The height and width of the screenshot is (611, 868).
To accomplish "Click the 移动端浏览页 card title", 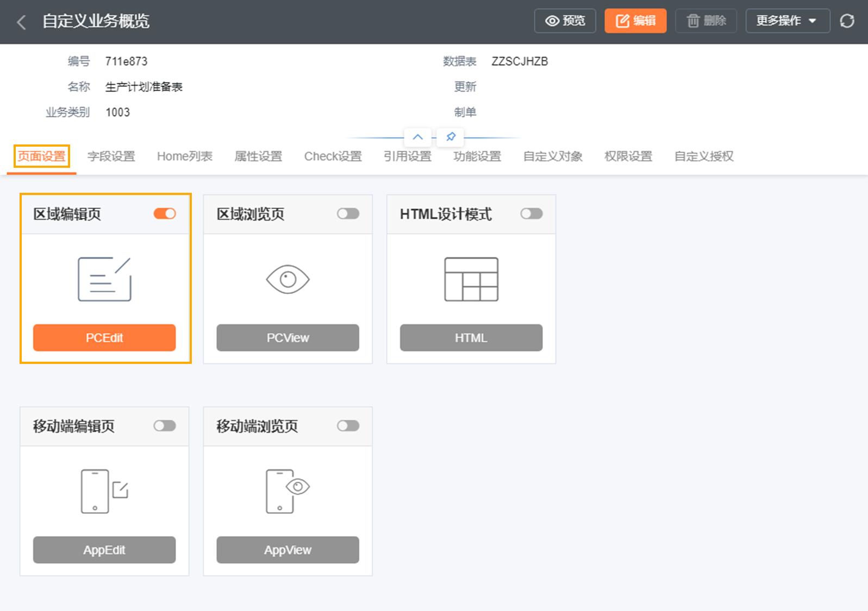I will pyautogui.click(x=257, y=426).
